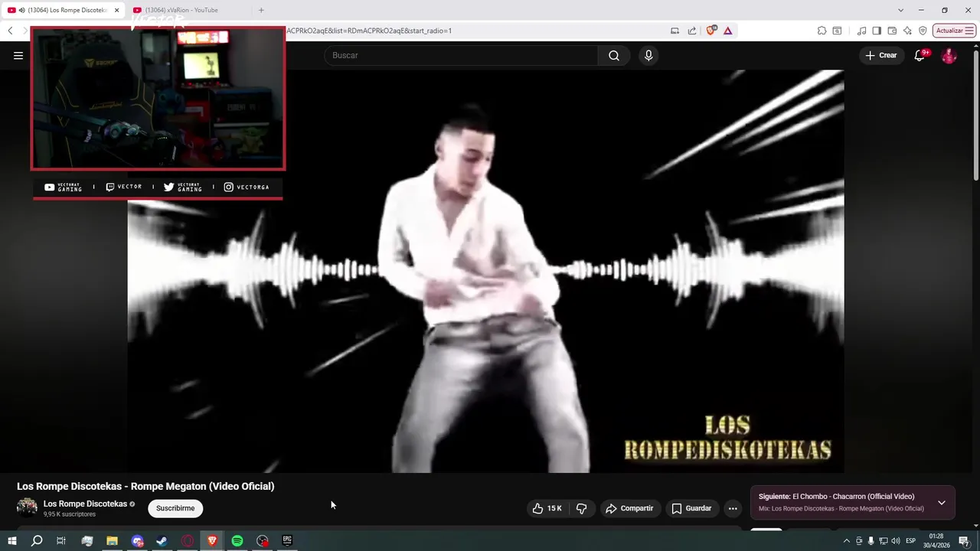
Task: Click the search magnifier button
Action: (x=614, y=55)
